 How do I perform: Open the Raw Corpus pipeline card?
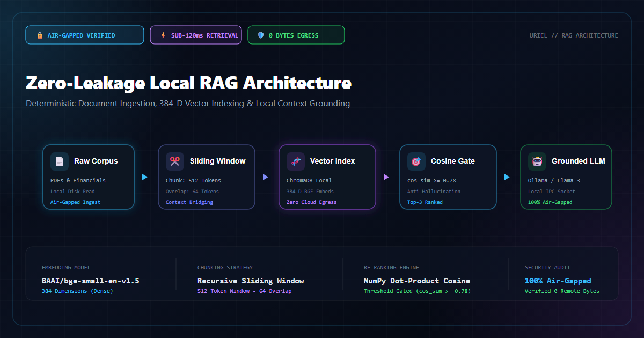tap(89, 177)
